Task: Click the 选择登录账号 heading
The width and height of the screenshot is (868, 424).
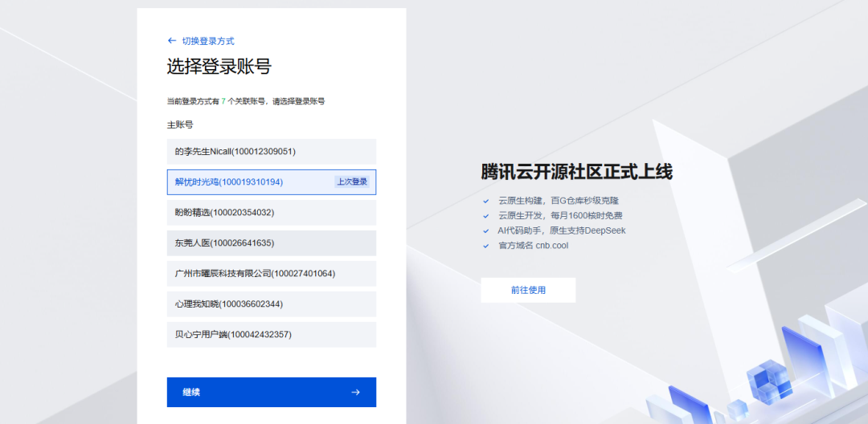Action: point(219,67)
